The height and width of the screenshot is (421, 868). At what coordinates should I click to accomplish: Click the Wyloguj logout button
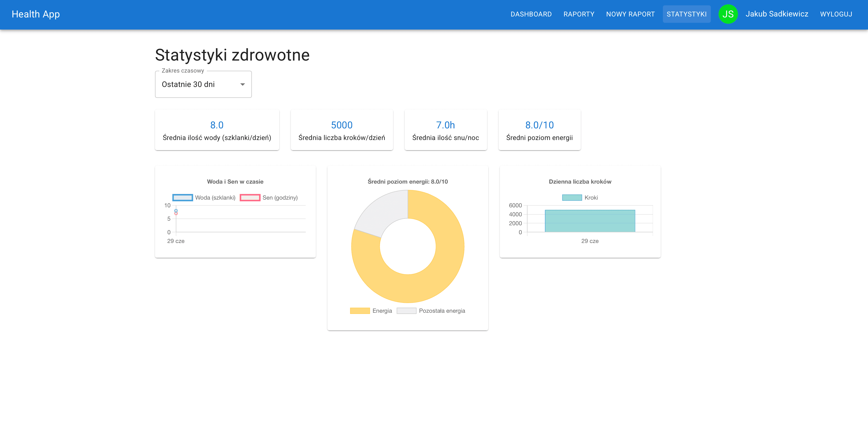pos(836,14)
